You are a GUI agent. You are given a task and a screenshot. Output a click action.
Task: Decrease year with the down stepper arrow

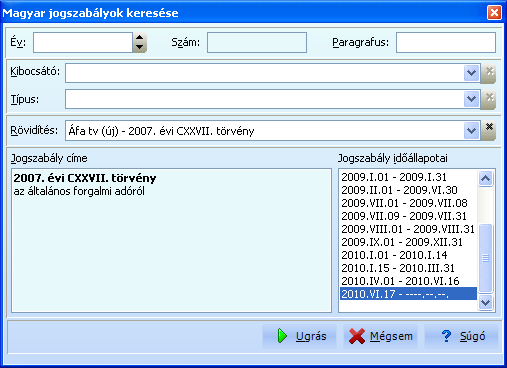140,47
